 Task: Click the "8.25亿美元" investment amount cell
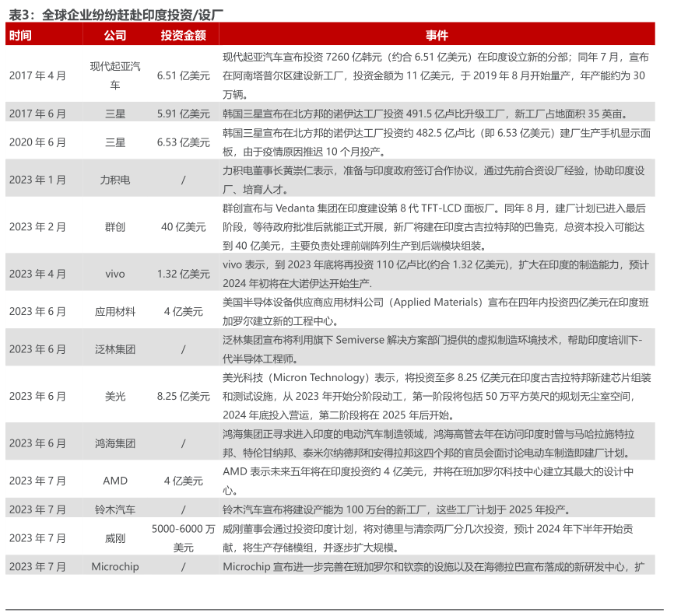pyautogui.click(x=183, y=396)
